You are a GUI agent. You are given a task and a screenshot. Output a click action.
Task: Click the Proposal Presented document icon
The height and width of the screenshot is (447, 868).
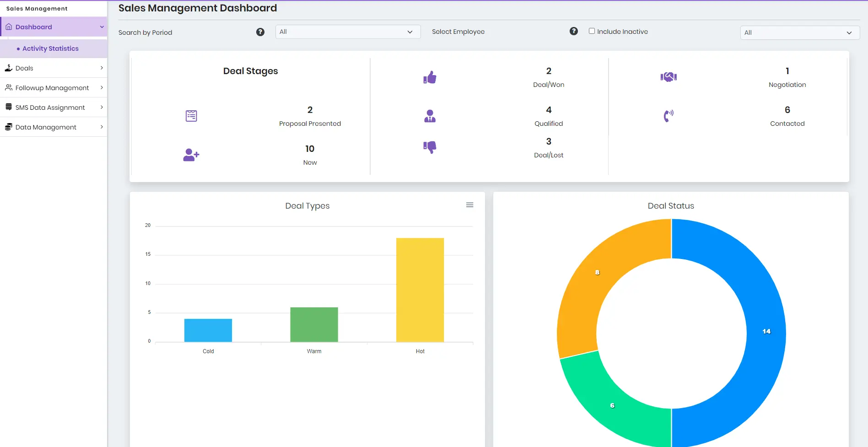pyautogui.click(x=191, y=116)
